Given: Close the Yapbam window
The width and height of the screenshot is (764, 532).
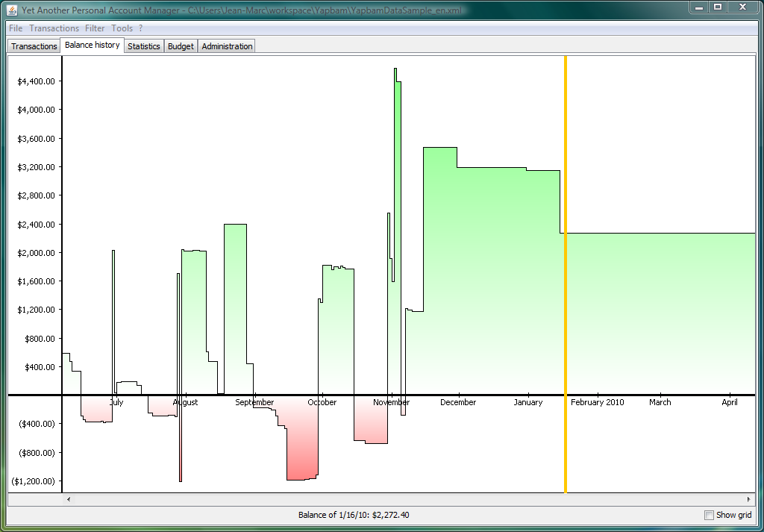Looking at the screenshot, I should click(x=742, y=7).
